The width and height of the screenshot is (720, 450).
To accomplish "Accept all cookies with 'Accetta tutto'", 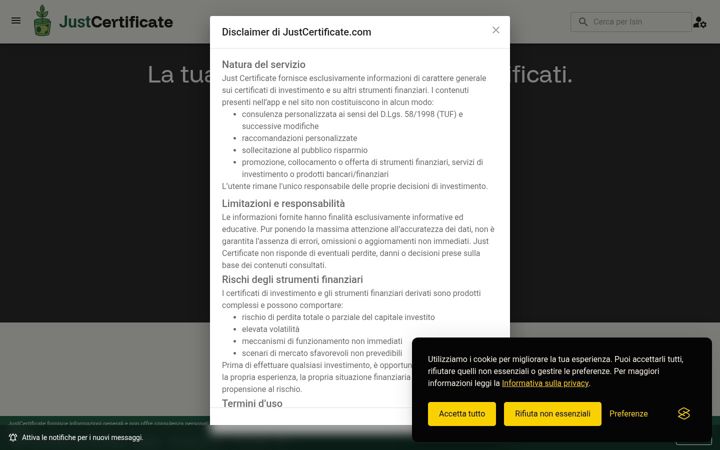I will (x=461, y=414).
